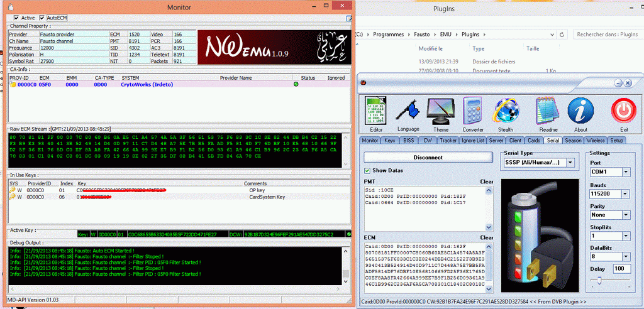Click the Programmes breadcrumb in explorer path

[389, 35]
